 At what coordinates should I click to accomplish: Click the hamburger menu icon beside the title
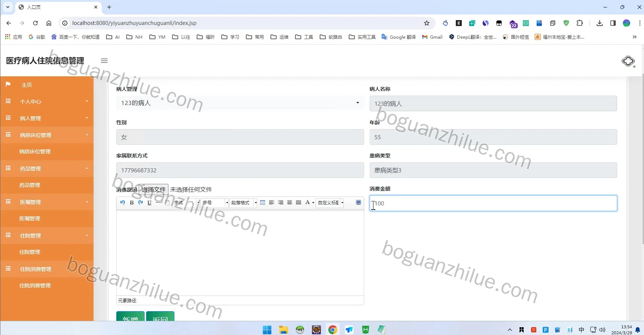click(x=104, y=61)
